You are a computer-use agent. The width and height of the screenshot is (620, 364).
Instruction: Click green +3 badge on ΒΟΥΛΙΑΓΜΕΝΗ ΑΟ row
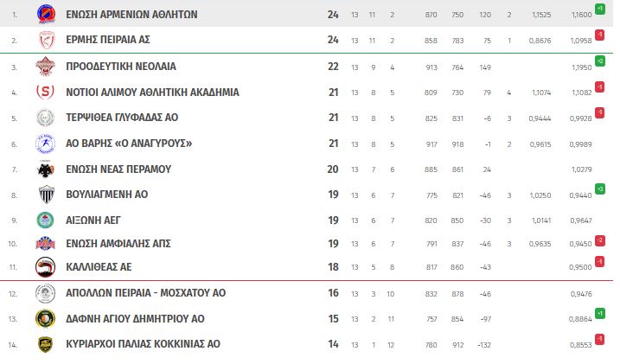(600, 188)
